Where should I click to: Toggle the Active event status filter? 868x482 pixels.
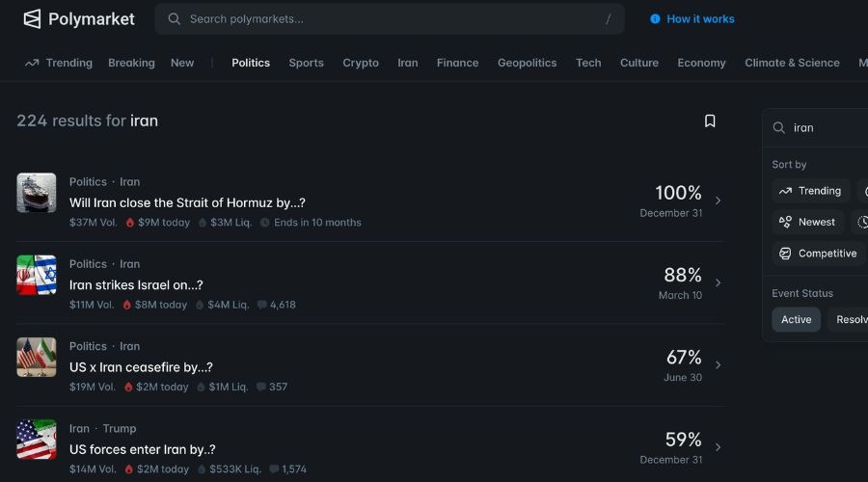(x=796, y=320)
